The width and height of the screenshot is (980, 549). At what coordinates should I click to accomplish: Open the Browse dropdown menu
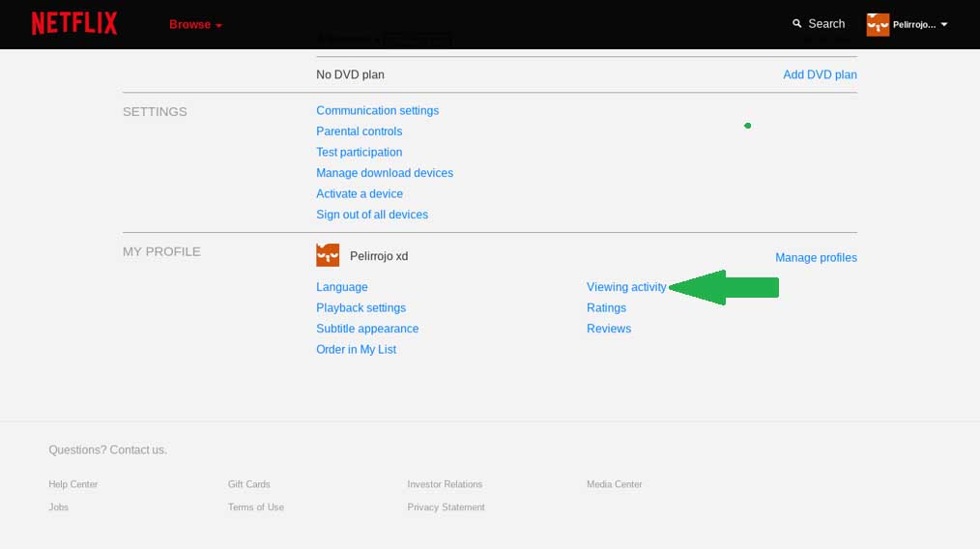(x=195, y=24)
